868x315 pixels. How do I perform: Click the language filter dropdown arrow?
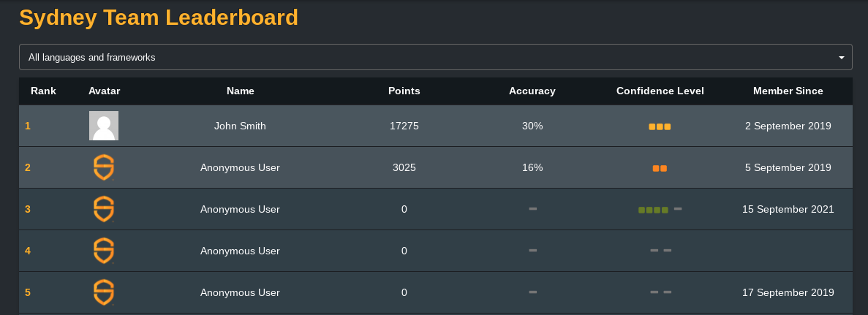click(x=842, y=58)
